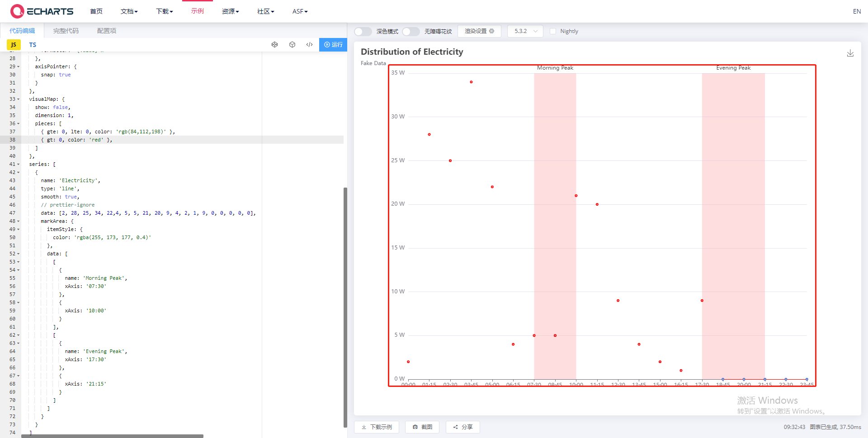Click the Morning Peak shaded area
Image resolution: width=868 pixels, height=438 pixels.
pyautogui.click(x=555, y=226)
